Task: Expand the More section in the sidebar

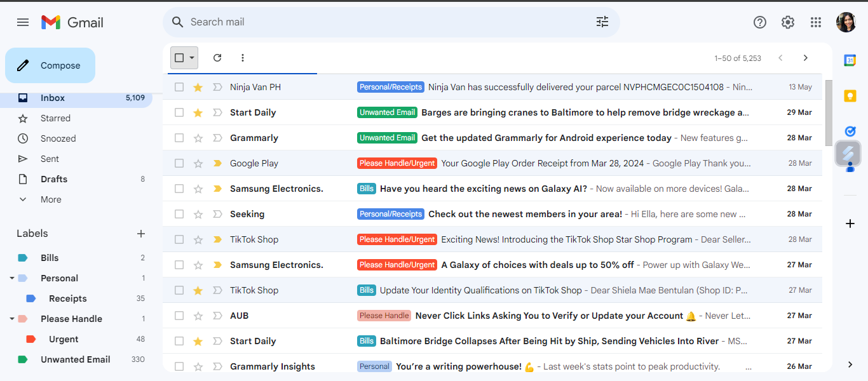Action: 51,199
